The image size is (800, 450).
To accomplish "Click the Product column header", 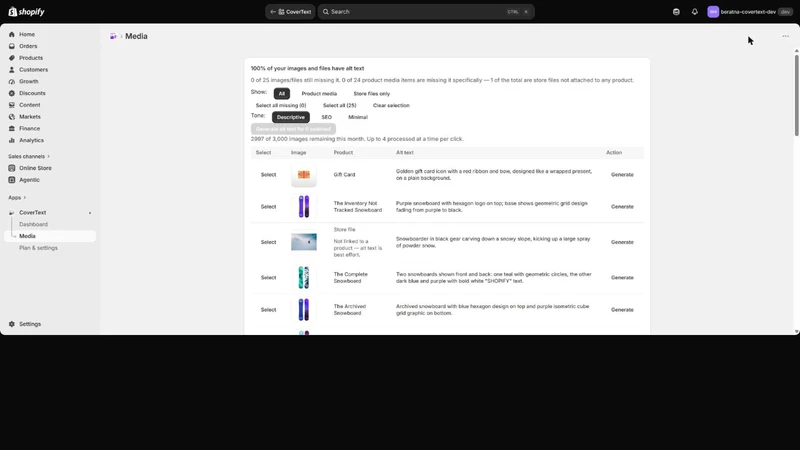I will click(x=343, y=153).
